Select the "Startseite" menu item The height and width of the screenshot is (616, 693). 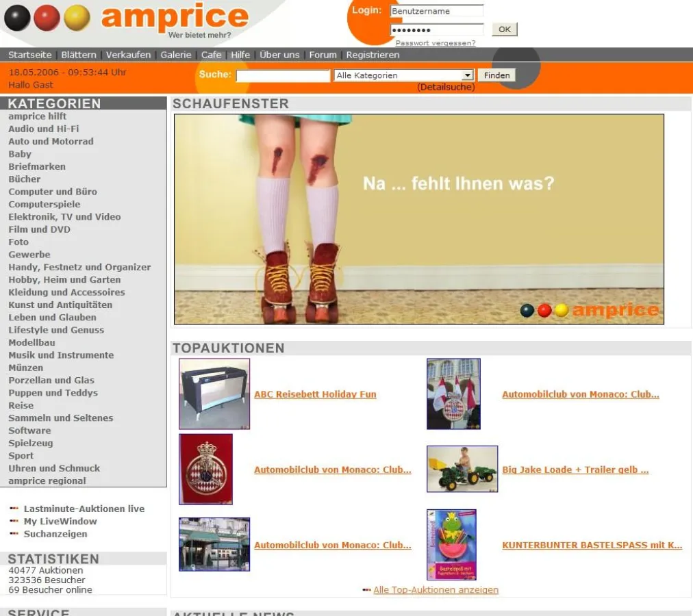pyautogui.click(x=29, y=55)
